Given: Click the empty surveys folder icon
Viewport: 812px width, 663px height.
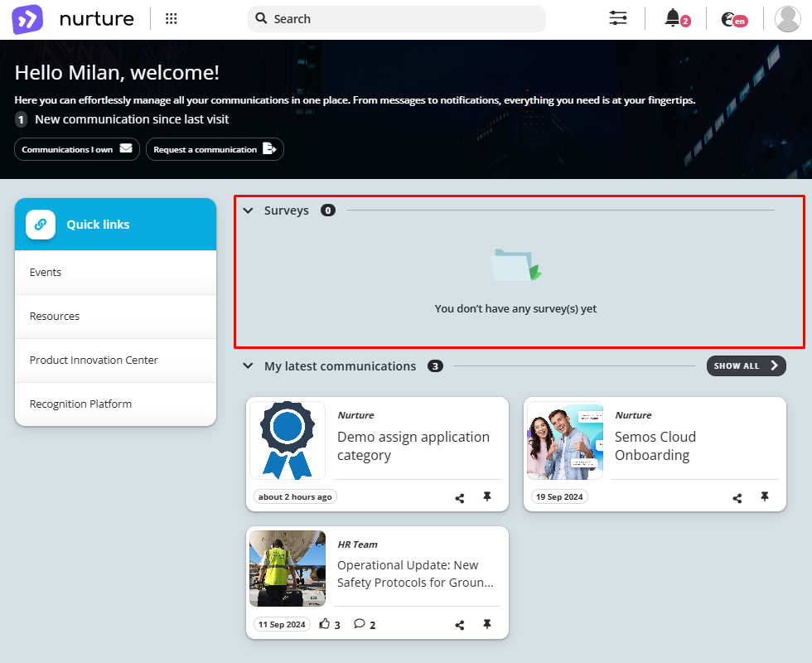Looking at the screenshot, I should tap(515, 264).
